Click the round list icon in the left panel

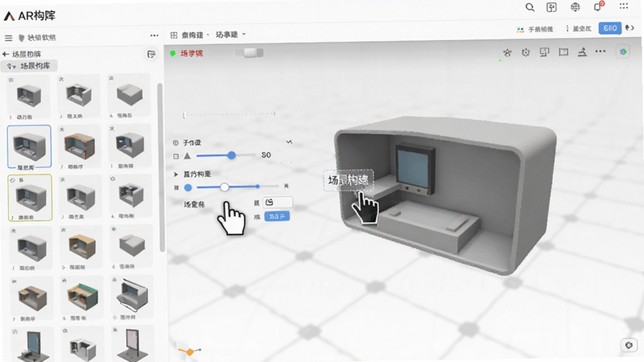pos(151,54)
